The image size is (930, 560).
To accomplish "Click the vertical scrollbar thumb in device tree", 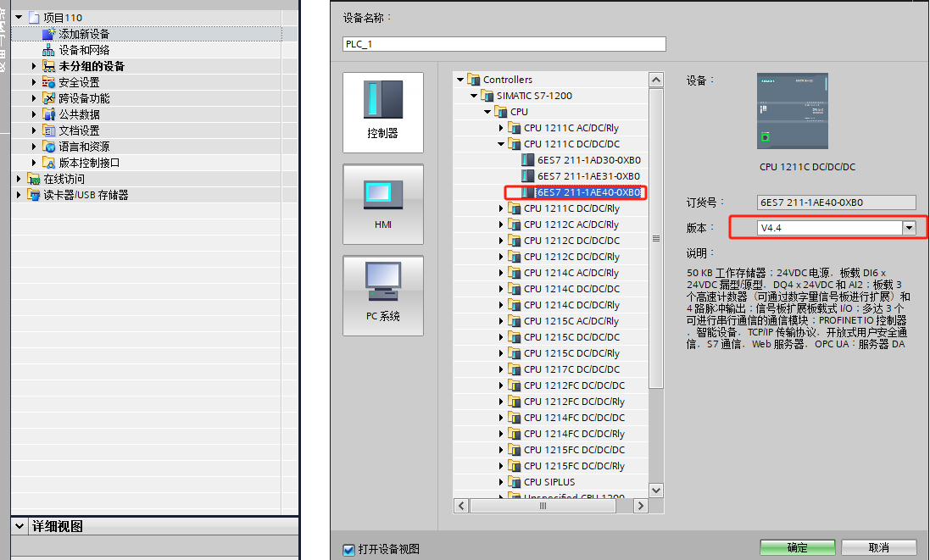I will (x=656, y=238).
